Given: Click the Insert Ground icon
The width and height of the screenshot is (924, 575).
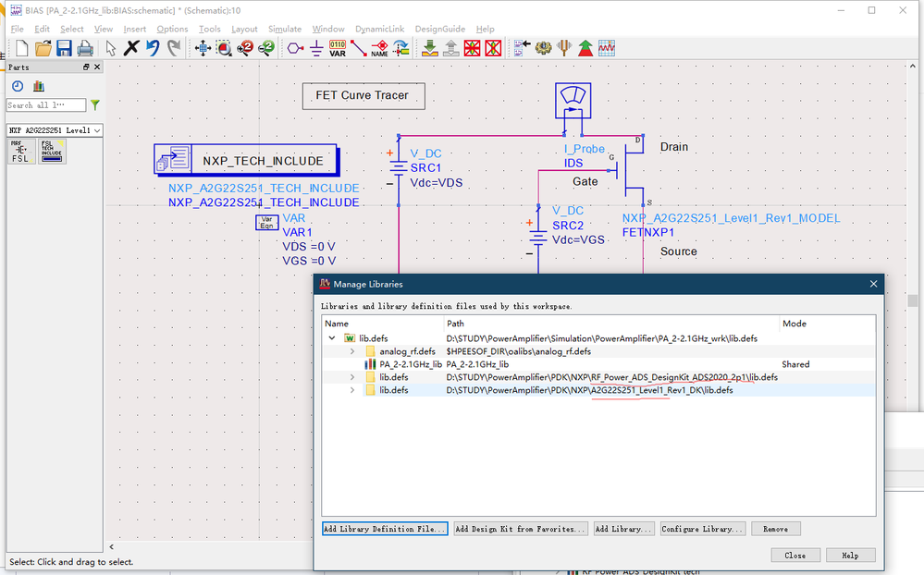Looking at the screenshot, I should point(316,48).
